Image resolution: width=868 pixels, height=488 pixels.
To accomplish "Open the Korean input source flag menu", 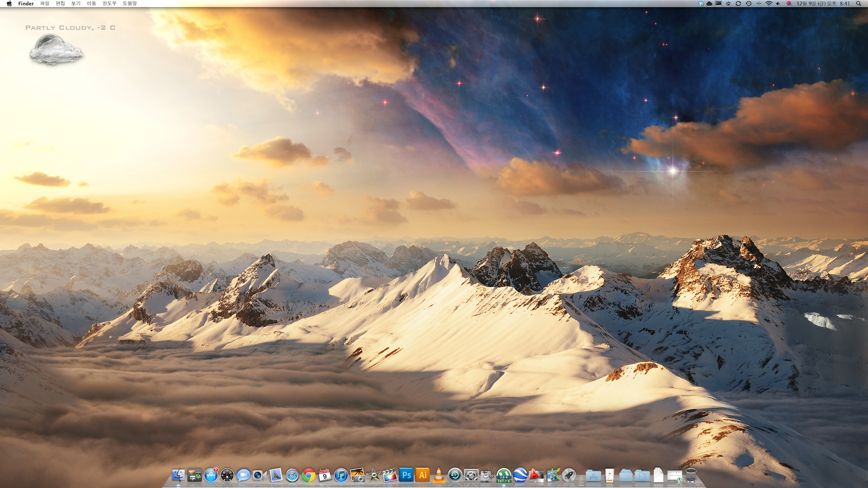I will [x=789, y=3].
